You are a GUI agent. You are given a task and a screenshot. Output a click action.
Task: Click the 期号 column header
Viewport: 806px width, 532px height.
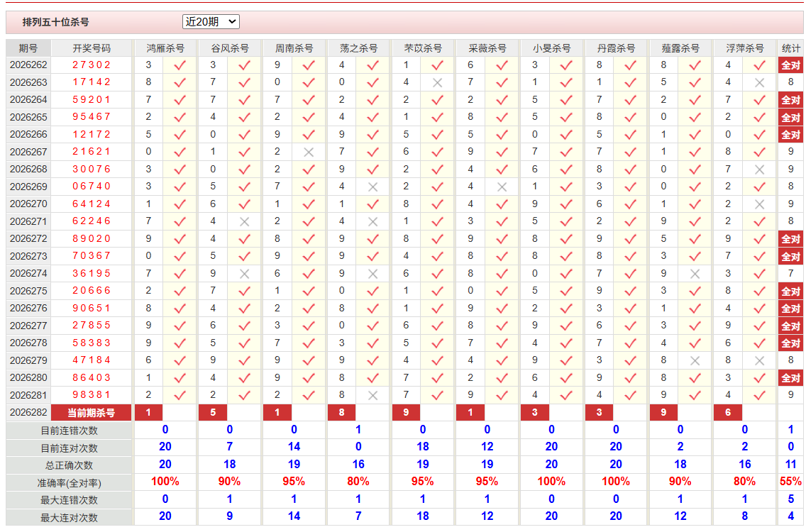28,48
